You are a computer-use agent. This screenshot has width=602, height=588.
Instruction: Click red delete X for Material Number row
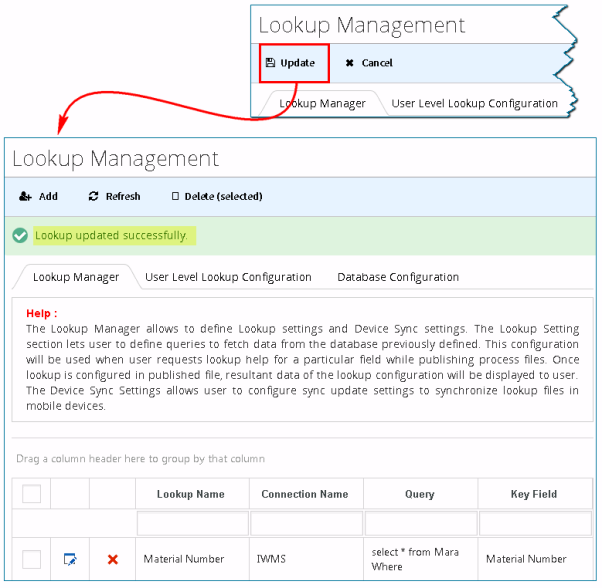pos(112,559)
